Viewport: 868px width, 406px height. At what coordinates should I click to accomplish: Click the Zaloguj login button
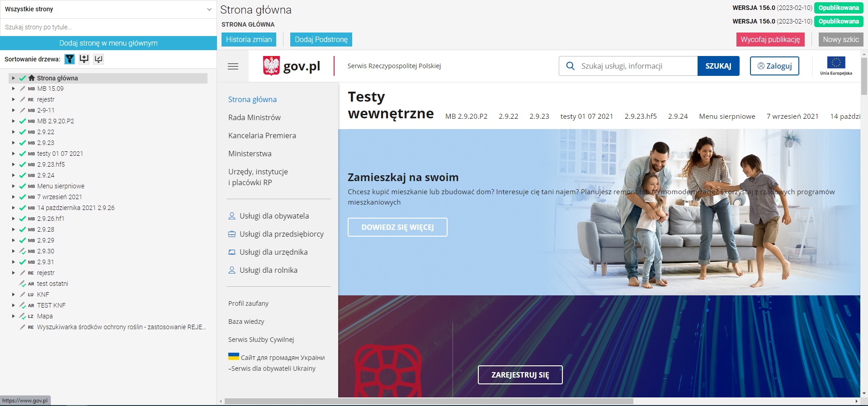point(774,66)
